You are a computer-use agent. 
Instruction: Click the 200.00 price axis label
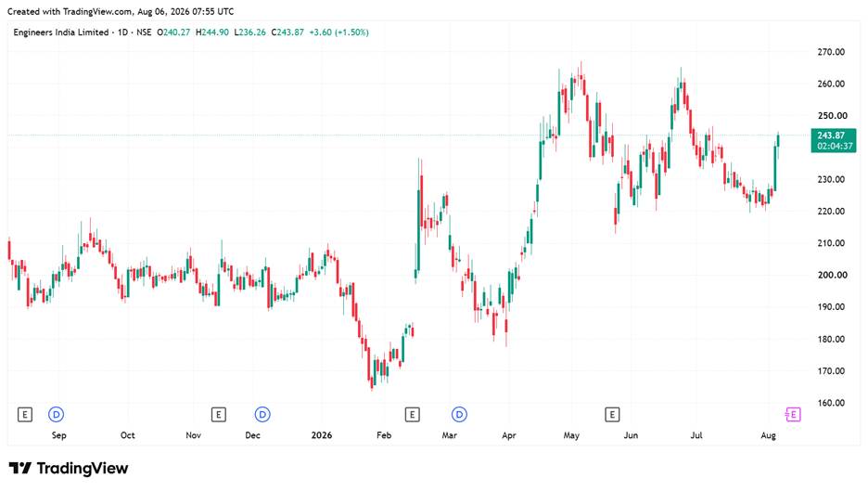coord(832,275)
